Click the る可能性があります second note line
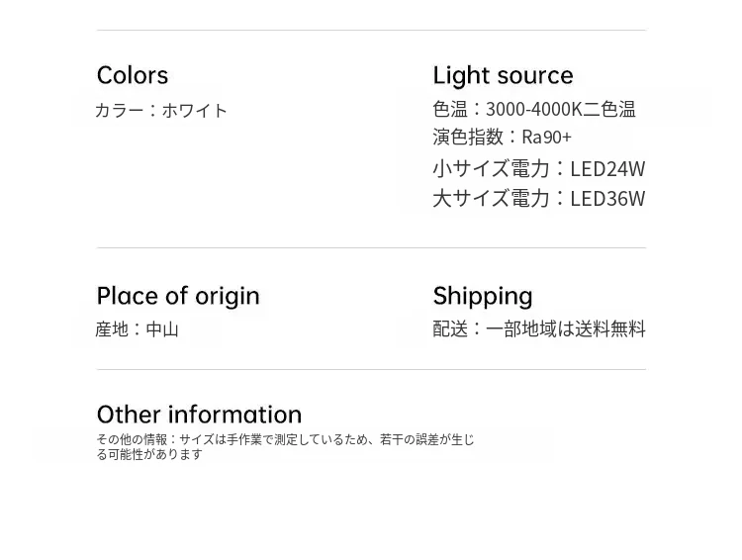Viewport: 742px width, 560px height. [149, 454]
